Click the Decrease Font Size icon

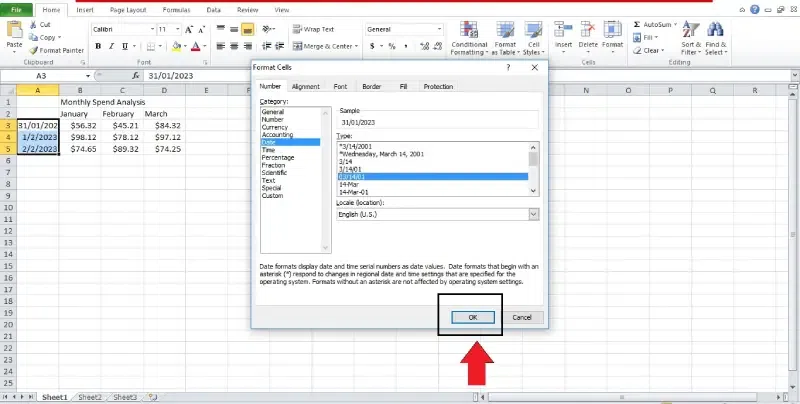202,30
